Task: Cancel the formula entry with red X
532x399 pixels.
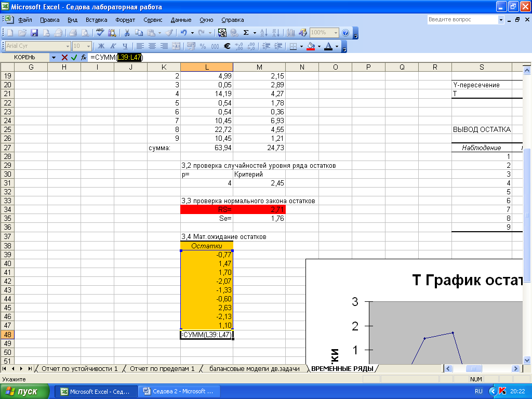Action: coord(64,58)
